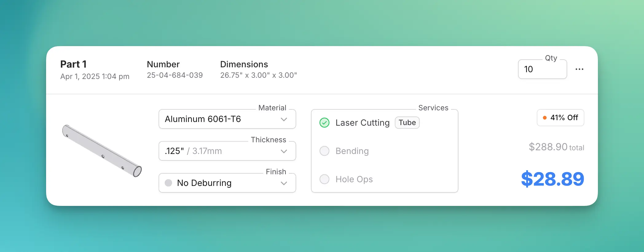The width and height of the screenshot is (644, 252).
Task: Open the three-dot more options menu
Action: click(579, 69)
